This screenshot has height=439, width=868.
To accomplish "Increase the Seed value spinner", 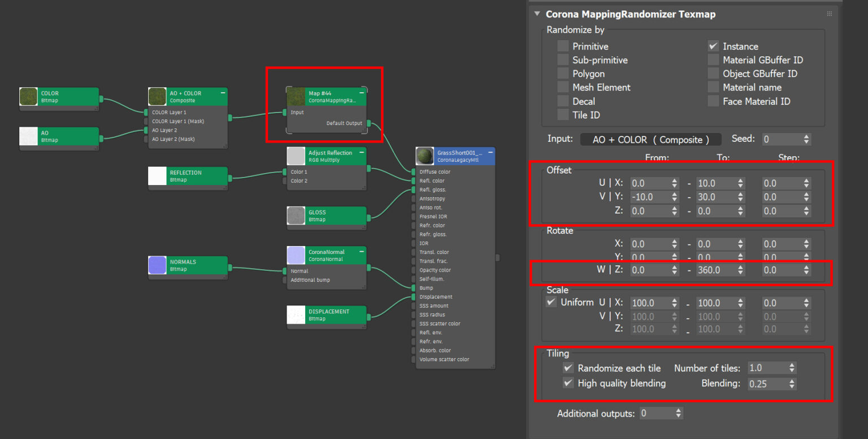I will 805,136.
